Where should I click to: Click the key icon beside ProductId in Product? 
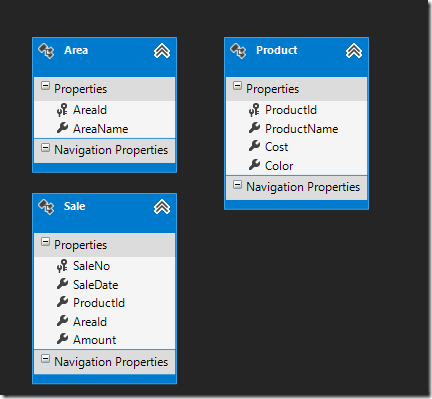pyautogui.click(x=254, y=110)
